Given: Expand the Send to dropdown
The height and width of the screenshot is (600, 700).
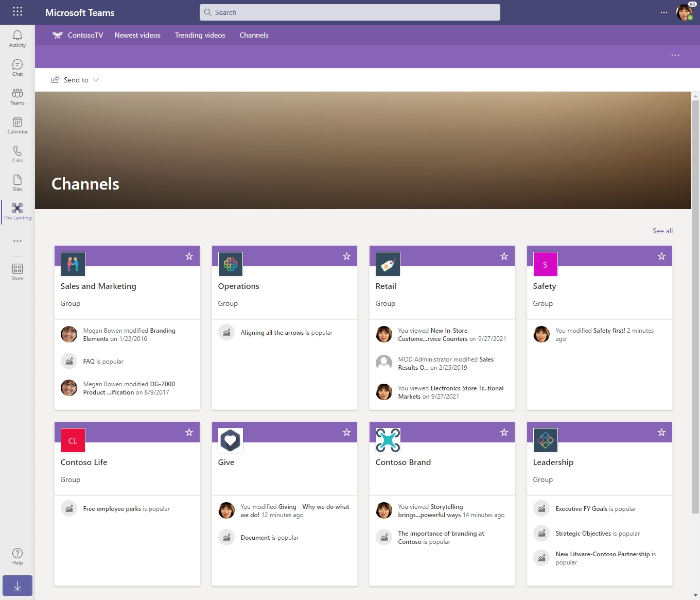Looking at the screenshot, I should (x=75, y=80).
